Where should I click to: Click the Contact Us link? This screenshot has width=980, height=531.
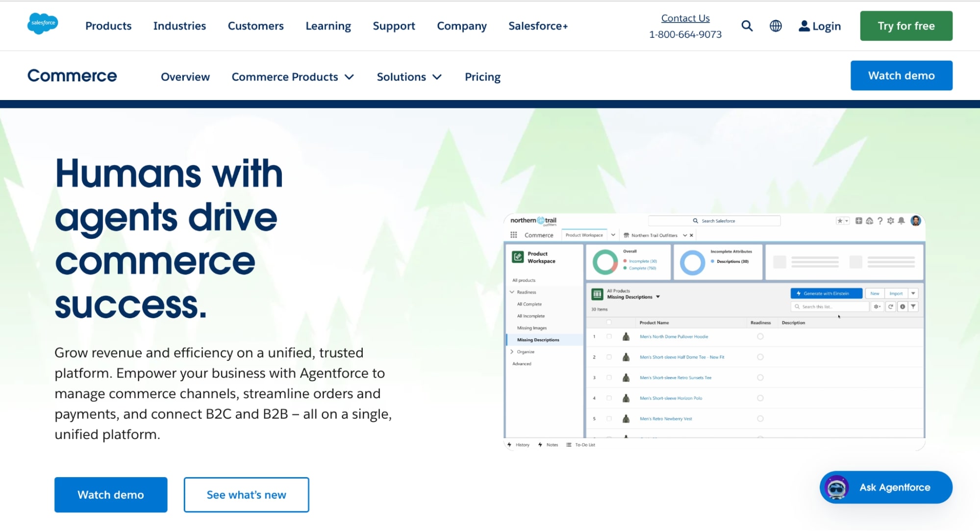(x=685, y=18)
